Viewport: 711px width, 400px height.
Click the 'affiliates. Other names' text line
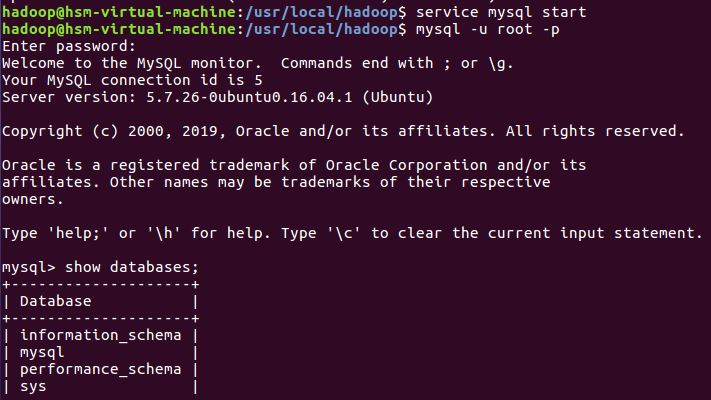click(276, 182)
